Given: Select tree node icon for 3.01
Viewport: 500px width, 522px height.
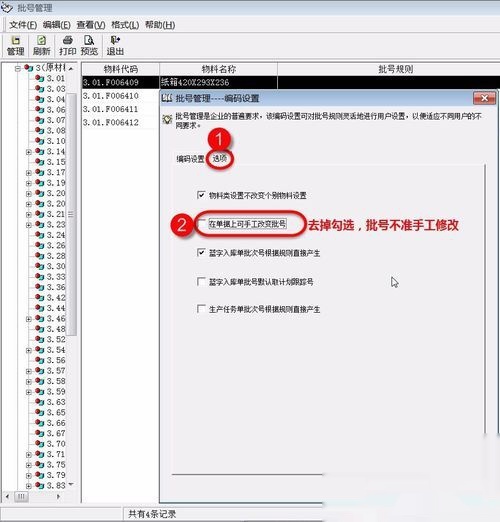Looking at the screenshot, I should pyautogui.click(x=40, y=79).
